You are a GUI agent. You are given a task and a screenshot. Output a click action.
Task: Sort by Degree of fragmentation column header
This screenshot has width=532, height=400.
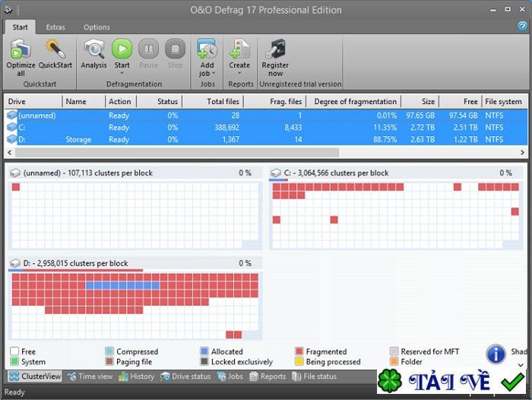tap(353, 102)
